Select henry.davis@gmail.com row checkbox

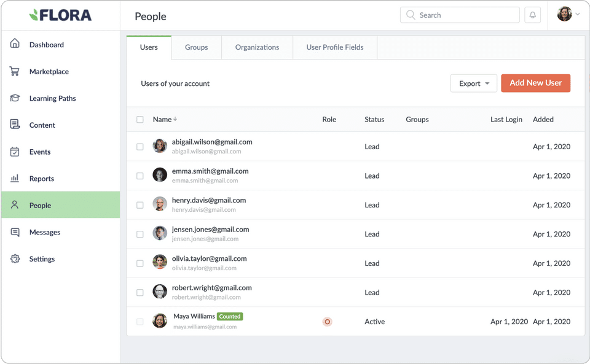[x=140, y=205]
